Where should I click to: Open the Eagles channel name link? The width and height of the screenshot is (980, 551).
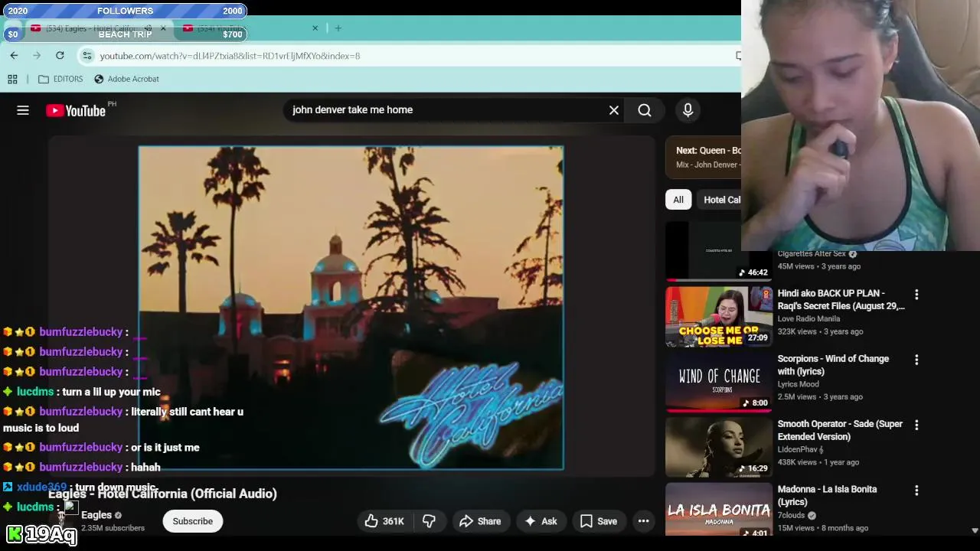pyautogui.click(x=96, y=515)
